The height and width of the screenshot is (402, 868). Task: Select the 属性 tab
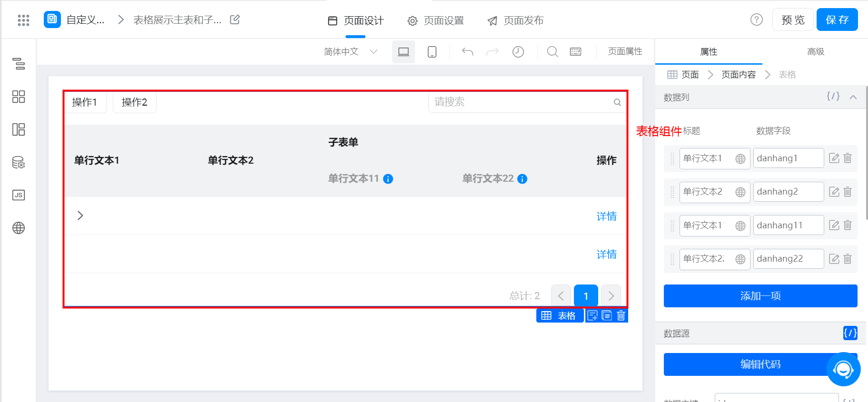[x=709, y=51]
